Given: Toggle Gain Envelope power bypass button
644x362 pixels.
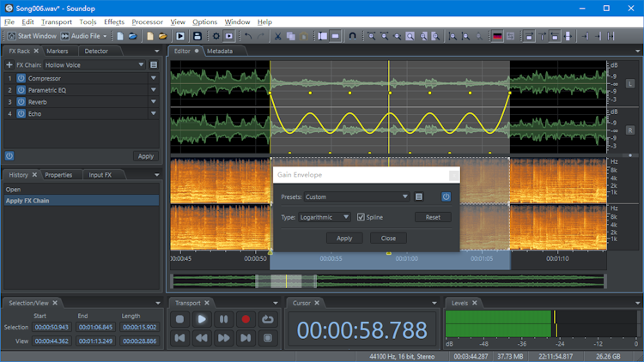Looking at the screenshot, I should click(447, 196).
